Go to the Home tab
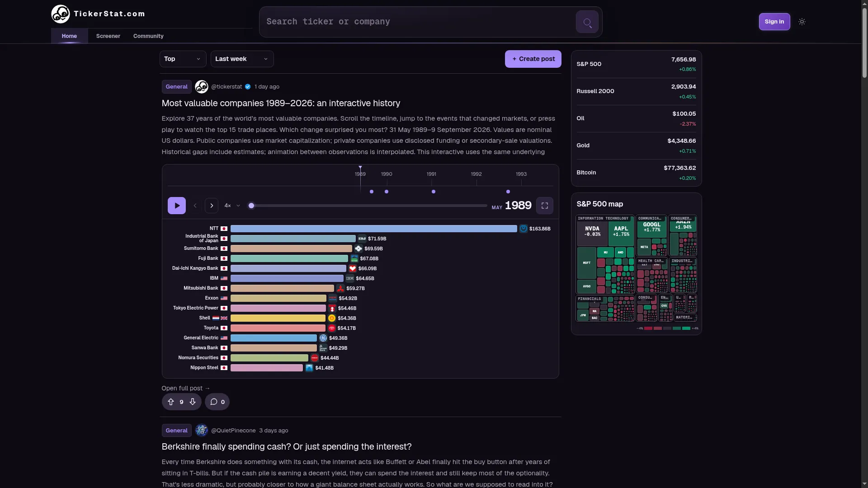Viewport: 868px width, 488px height. 69,36
